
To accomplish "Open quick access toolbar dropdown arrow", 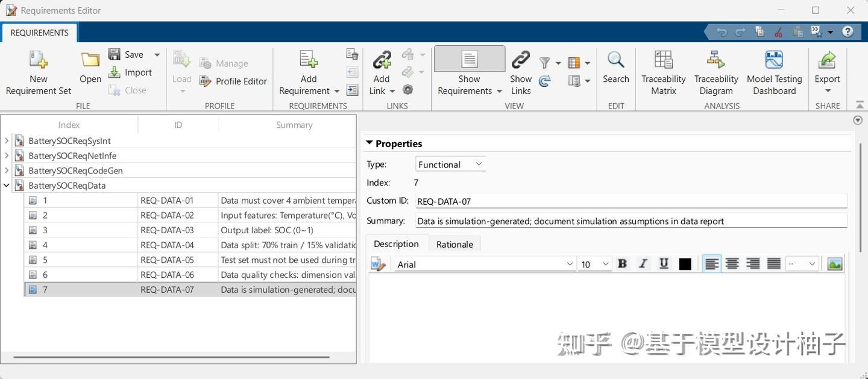I will [x=831, y=32].
